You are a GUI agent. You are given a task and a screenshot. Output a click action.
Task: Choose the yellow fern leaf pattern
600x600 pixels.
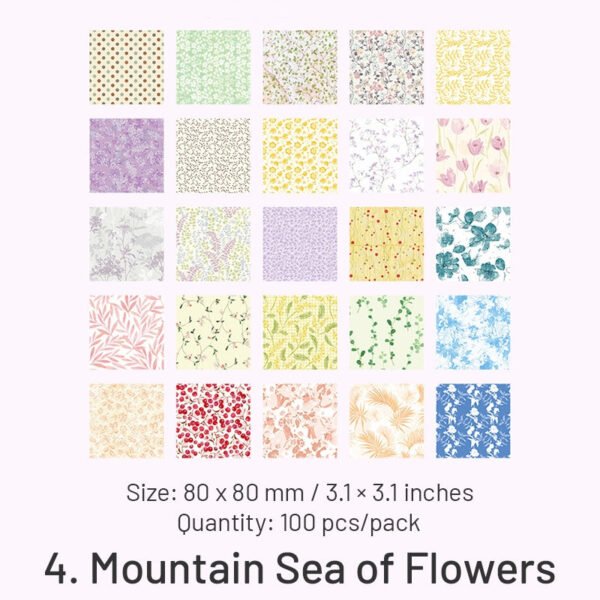473,67
